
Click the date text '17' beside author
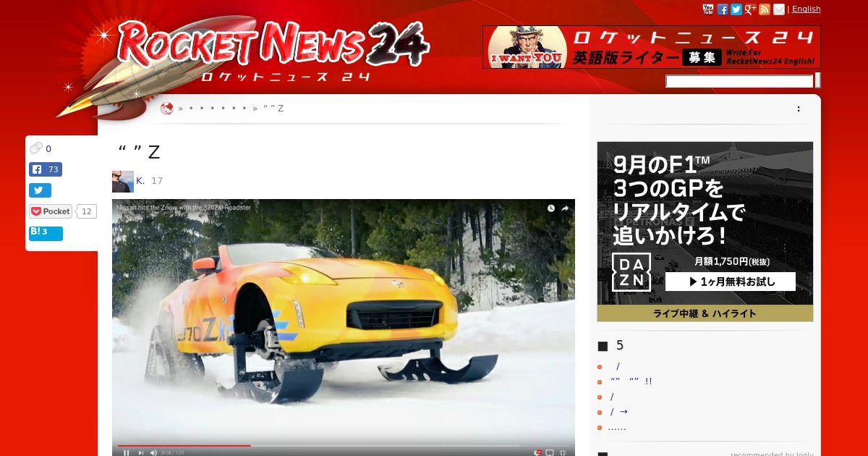(x=157, y=181)
